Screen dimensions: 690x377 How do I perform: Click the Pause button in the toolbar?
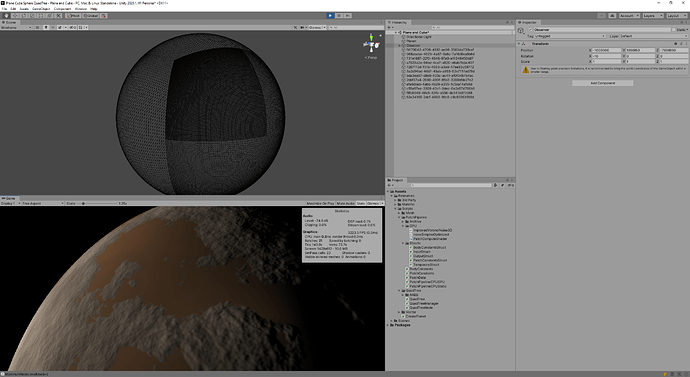339,16
